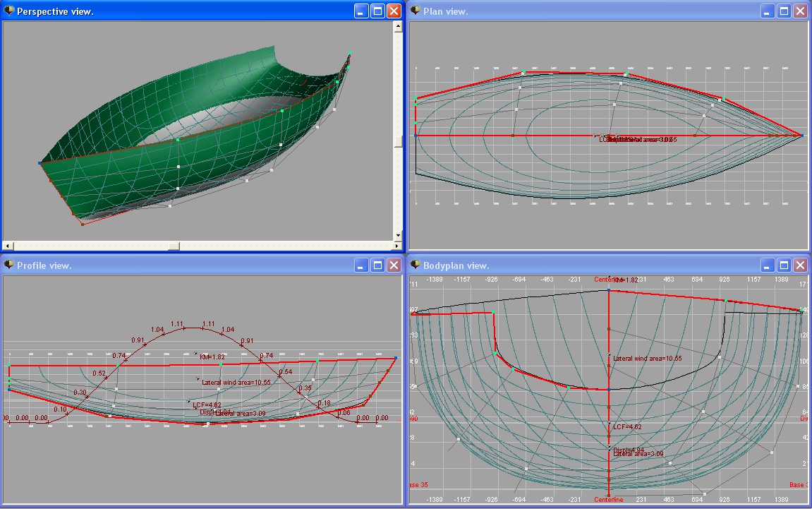The image size is (812, 509).
Task: Click 'Lateral wind area=10.55' in Profile view
Action: [236, 383]
